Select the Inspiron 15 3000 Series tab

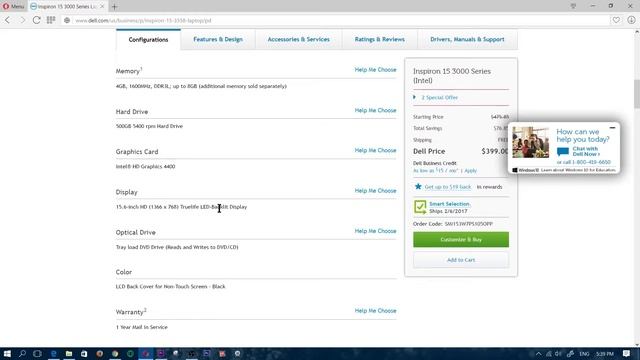(67, 6)
